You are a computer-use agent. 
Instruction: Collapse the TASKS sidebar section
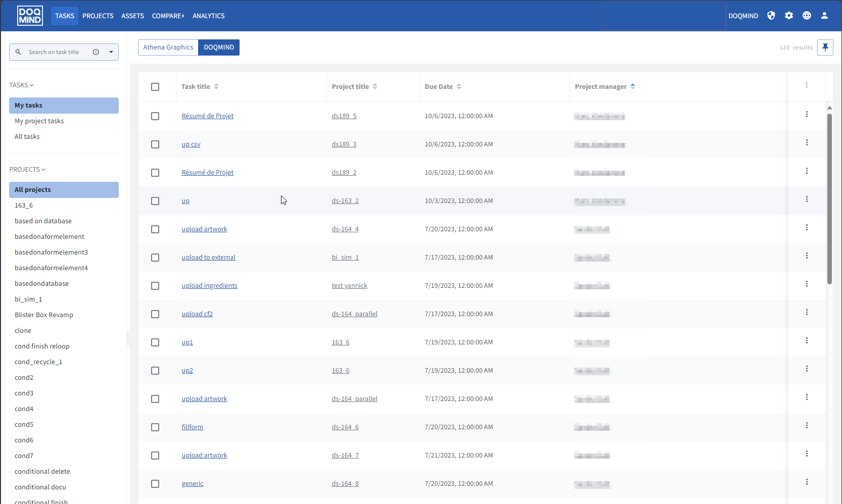click(x=21, y=85)
